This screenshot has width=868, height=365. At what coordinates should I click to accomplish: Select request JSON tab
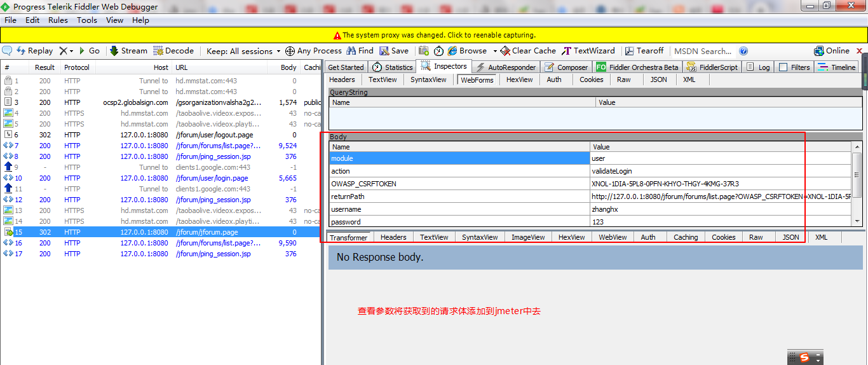tap(658, 79)
